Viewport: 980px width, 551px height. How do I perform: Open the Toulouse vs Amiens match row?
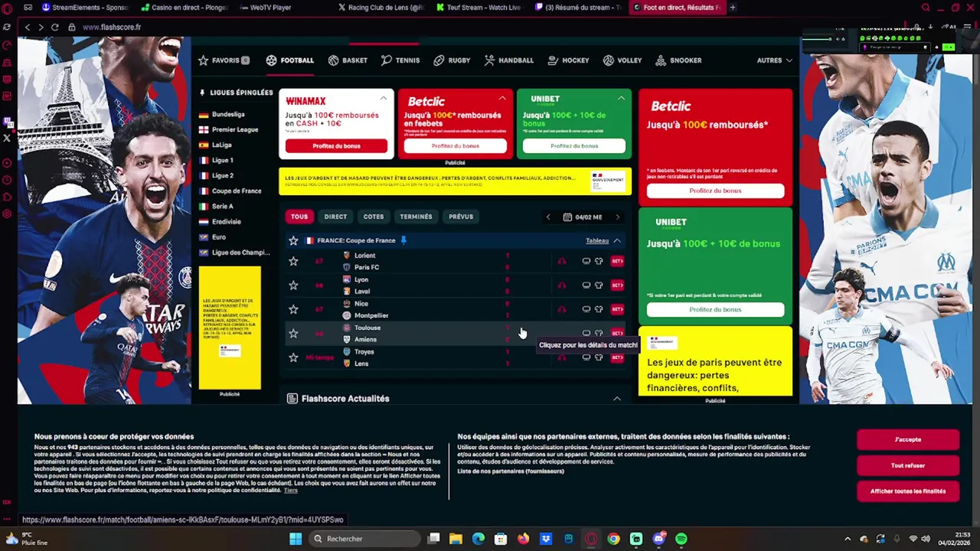[455, 333]
